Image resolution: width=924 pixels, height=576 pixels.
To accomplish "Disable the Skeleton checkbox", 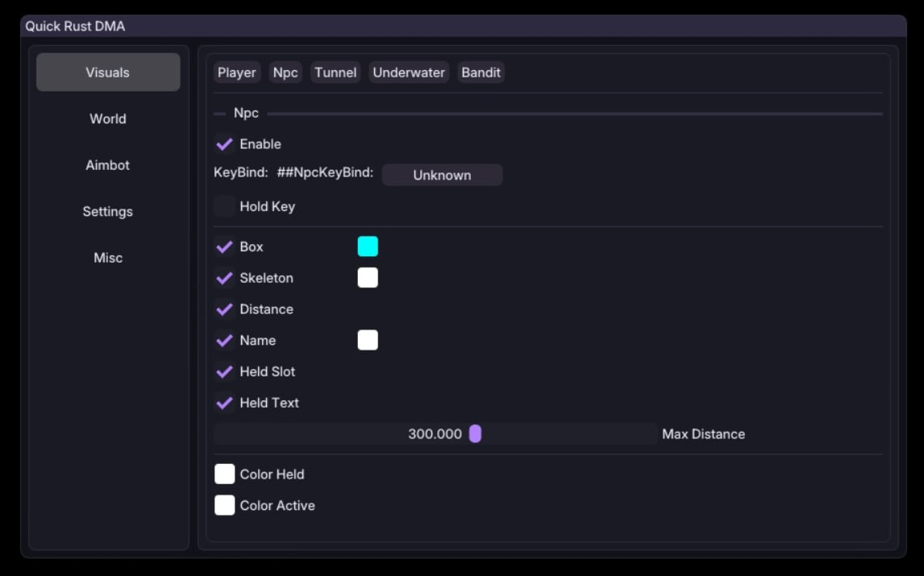I will point(225,278).
